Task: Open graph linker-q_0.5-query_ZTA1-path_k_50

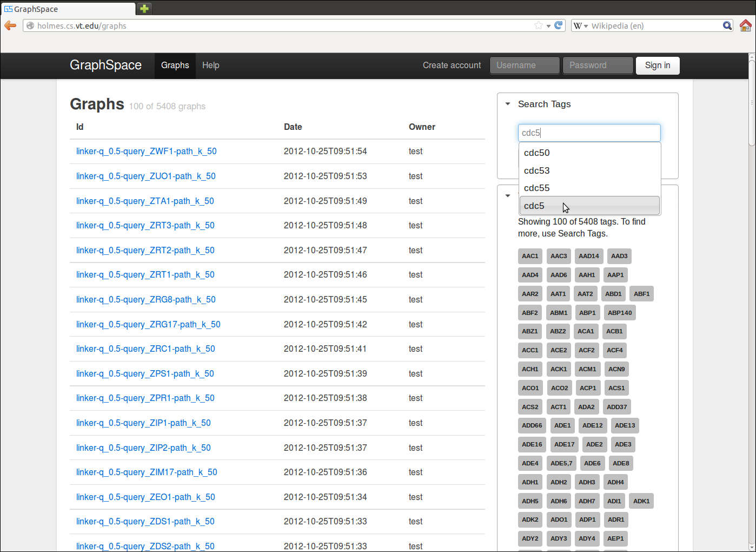Action: coord(145,201)
